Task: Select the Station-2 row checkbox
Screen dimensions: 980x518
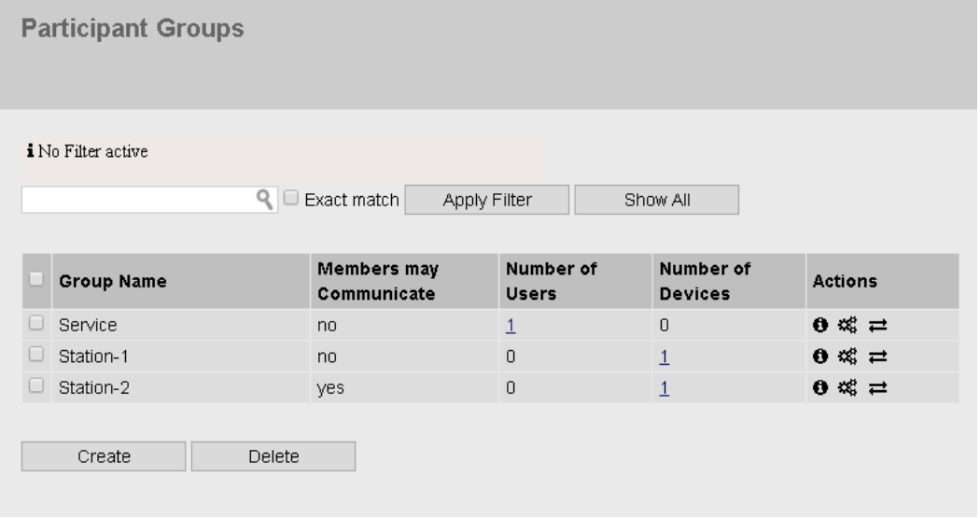Action: pyautogui.click(x=35, y=387)
